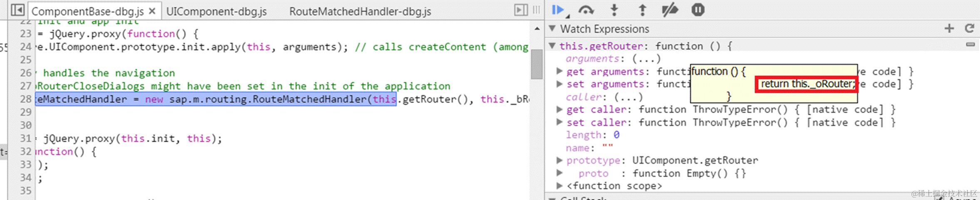The width and height of the screenshot is (980, 200).
Task: Resume script execution
Action: point(558,10)
